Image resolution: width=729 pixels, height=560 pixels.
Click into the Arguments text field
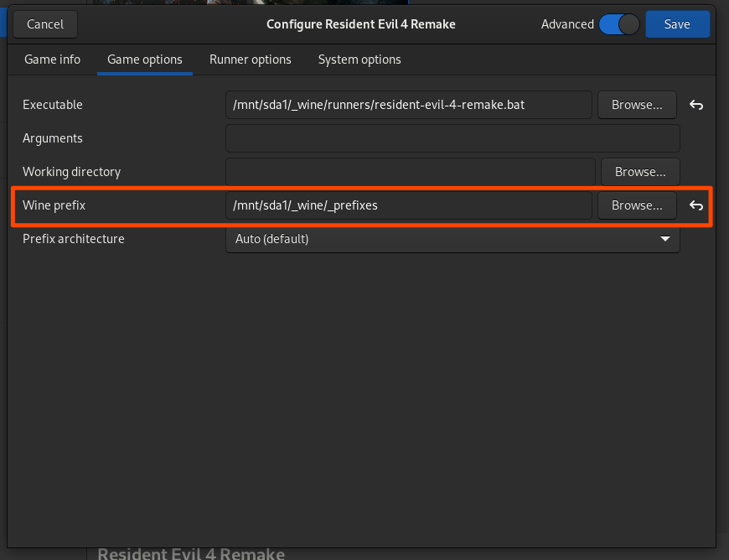click(452, 138)
